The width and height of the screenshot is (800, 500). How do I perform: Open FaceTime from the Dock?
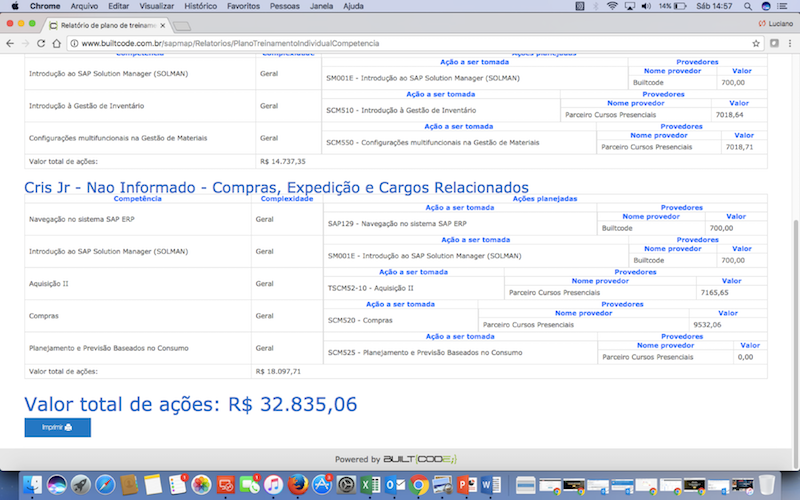pos(249,484)
